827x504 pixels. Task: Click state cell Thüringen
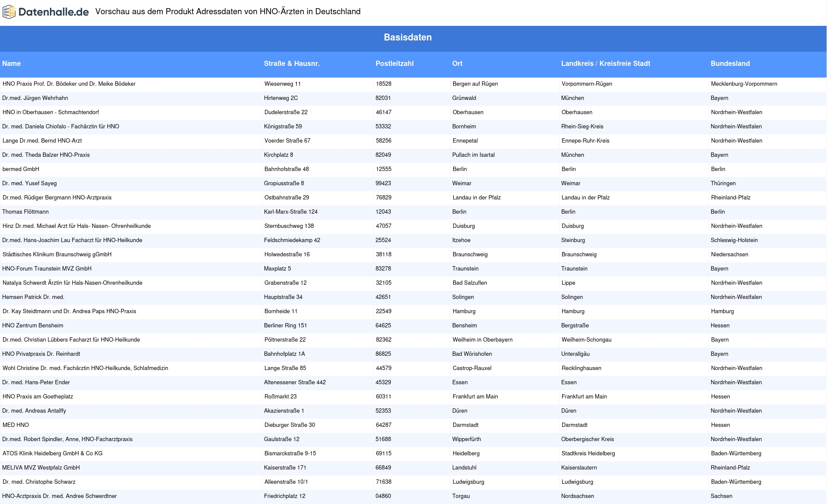[x=723, y=184]
